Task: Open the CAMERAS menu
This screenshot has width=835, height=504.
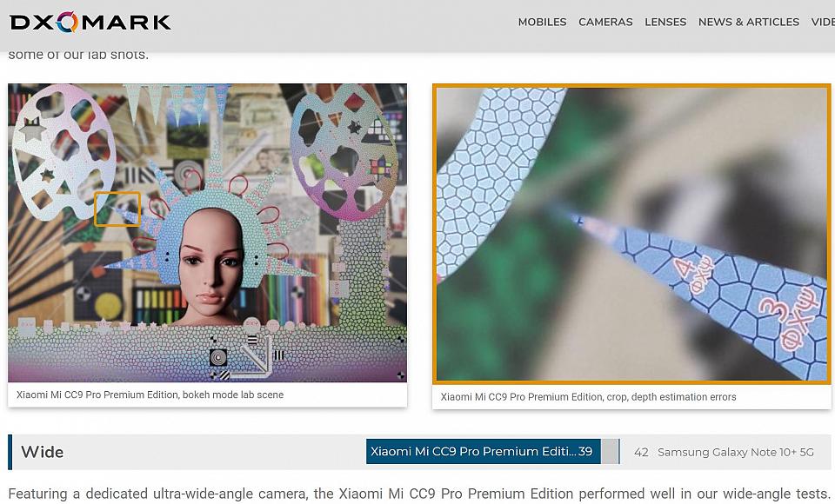Action: pyautogui.click(x=605, y=22)
